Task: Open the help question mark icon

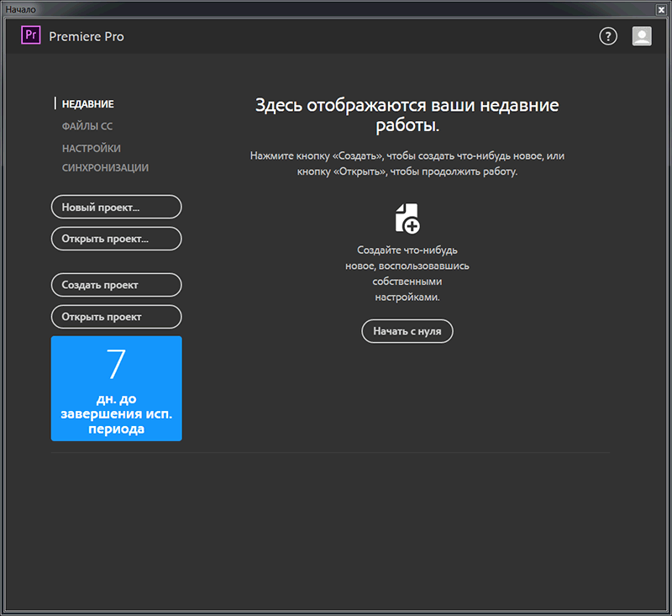Action: coord(607,36)
